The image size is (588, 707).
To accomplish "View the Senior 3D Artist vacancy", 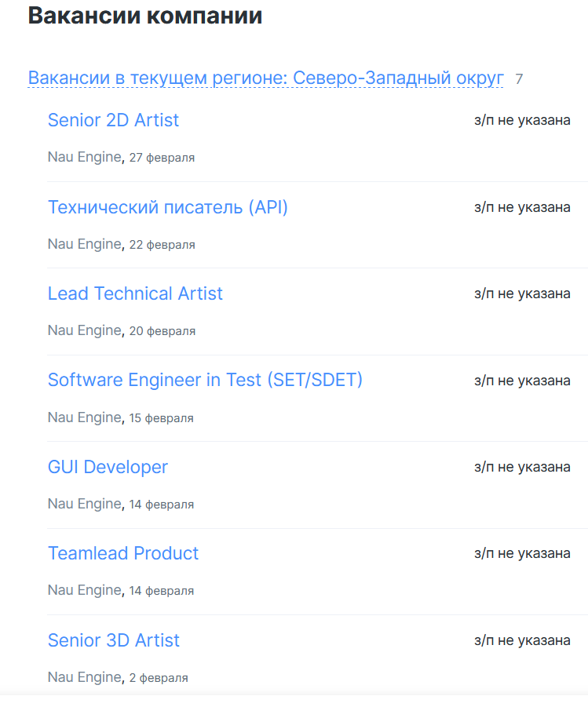I will (x=114, y=640).
